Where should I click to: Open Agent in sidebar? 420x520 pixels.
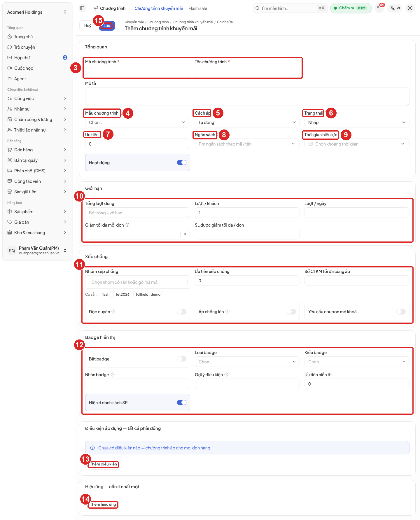click(x=37, y=79)
